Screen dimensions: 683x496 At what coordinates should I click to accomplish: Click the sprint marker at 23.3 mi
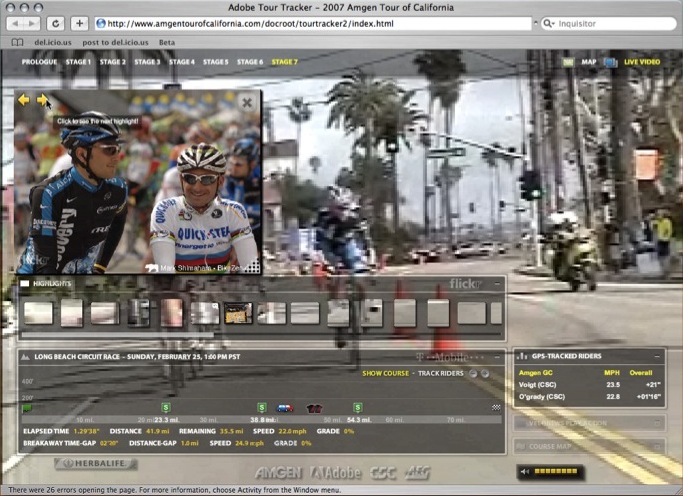click(x=166, y=408)
